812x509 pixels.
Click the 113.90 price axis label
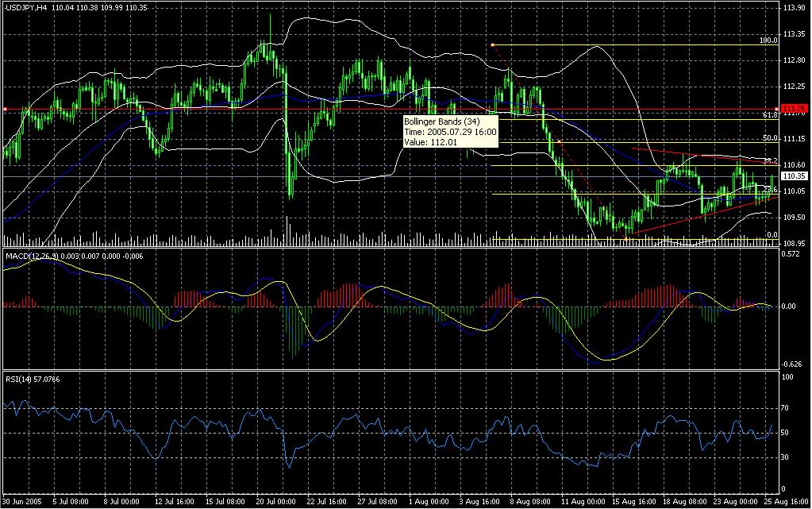[795, 8]
